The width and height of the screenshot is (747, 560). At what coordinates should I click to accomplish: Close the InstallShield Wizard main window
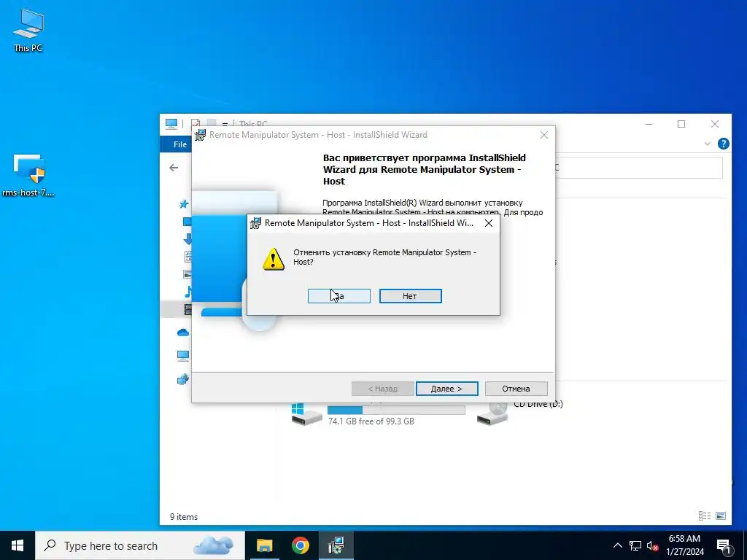(544, 135)
